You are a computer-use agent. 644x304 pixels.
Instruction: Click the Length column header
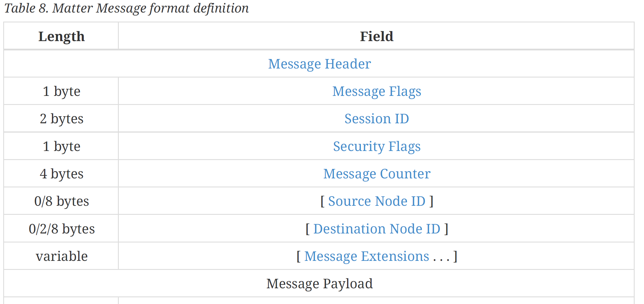[x=61, y=36]
